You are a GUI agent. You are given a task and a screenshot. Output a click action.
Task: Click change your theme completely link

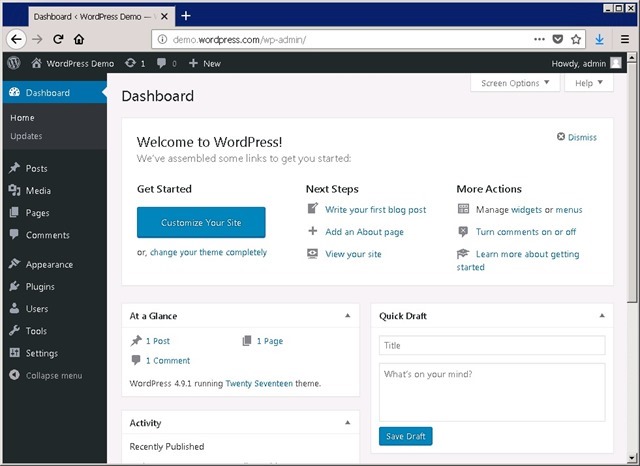point(208,253)
